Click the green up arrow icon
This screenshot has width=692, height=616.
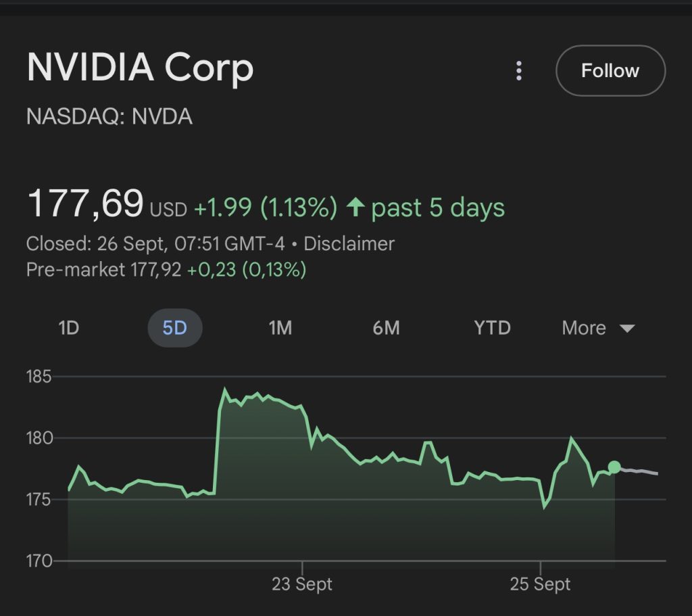click(355, 208)
